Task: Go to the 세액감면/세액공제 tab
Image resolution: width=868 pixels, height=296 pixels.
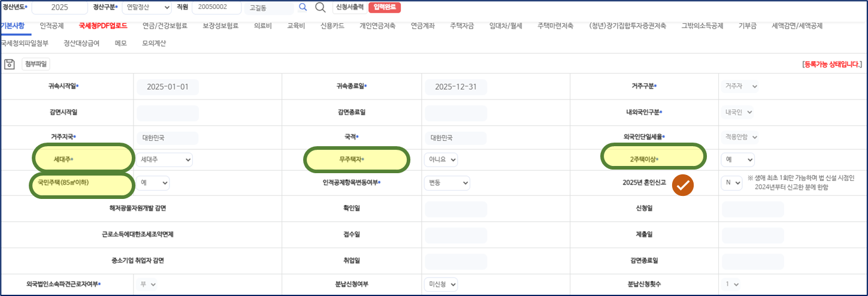Action: tap(797, 26)
